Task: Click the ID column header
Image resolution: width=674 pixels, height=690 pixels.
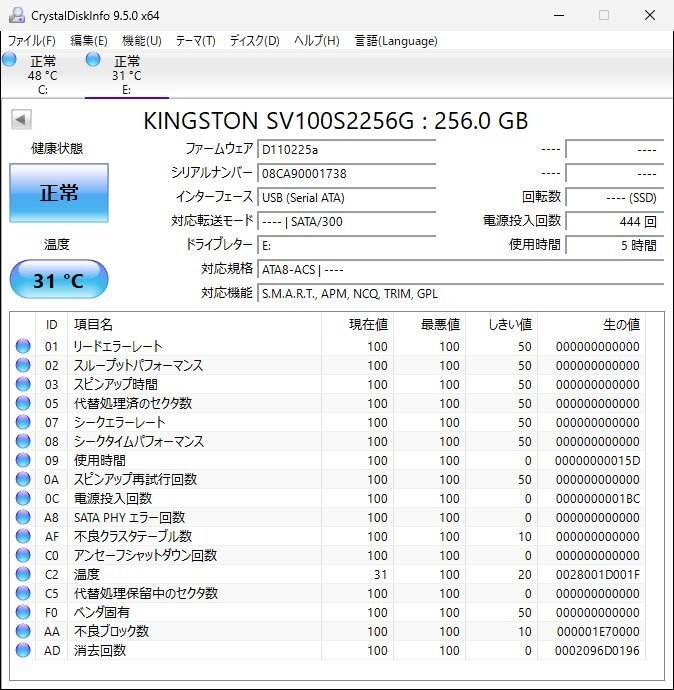Action: [x=51, y=324]
